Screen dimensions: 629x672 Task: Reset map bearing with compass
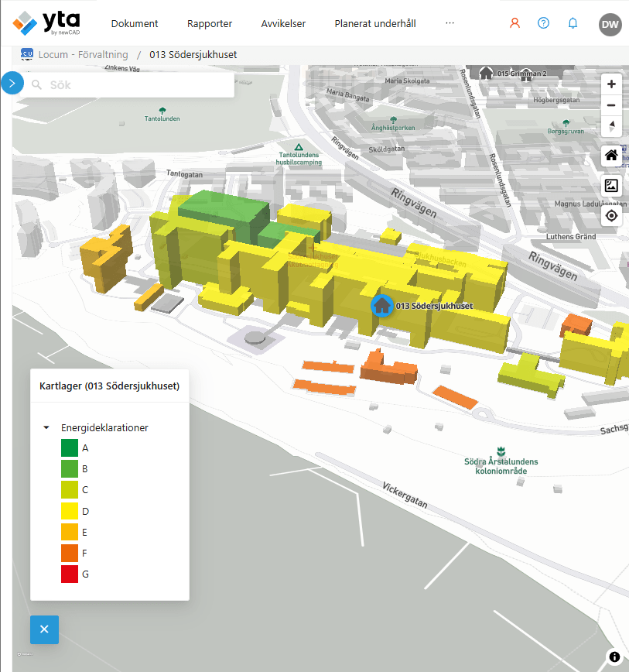[x=611, y=126]
